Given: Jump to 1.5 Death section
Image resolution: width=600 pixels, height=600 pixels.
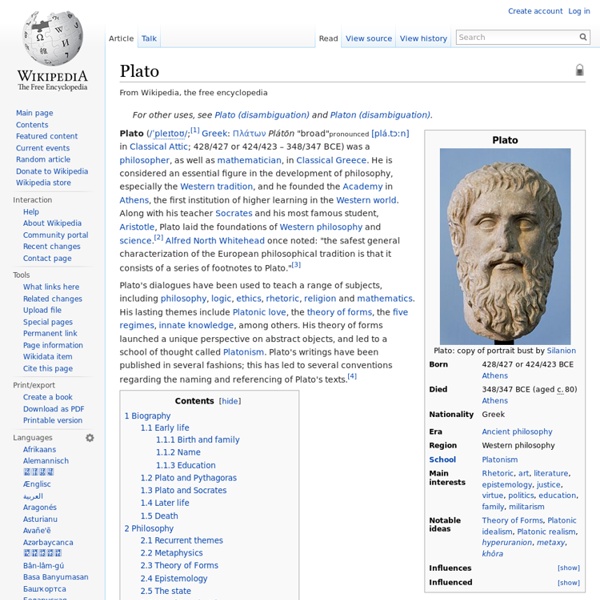Looking at the screenshot, I should click(159, 516).
